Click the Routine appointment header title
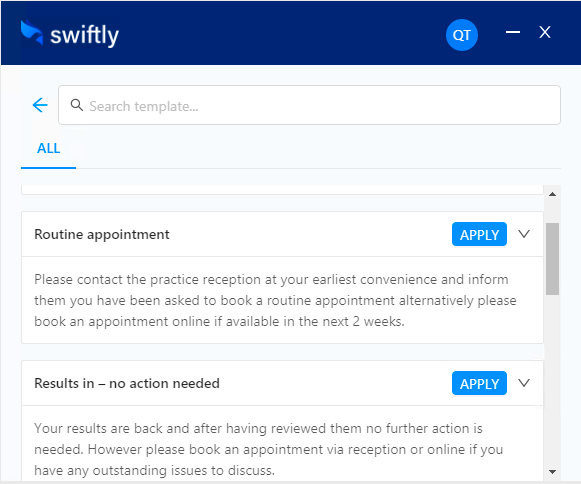The width and height of the screenshot is (581, 484). [102, 234]
